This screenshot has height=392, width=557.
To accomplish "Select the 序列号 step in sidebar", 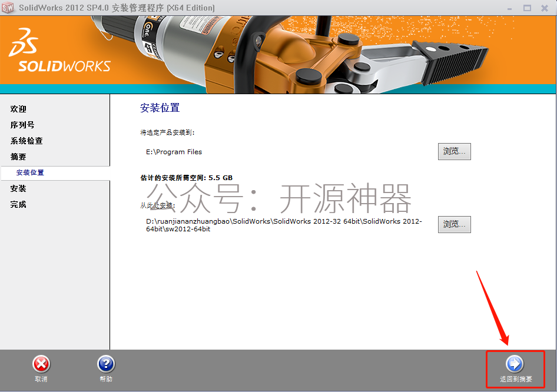I will tap(22, 125).
